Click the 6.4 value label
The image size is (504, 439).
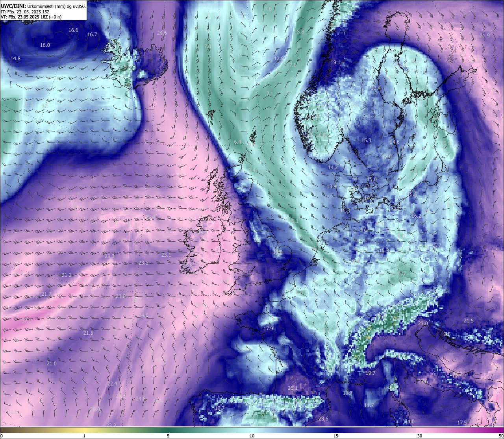237,142
